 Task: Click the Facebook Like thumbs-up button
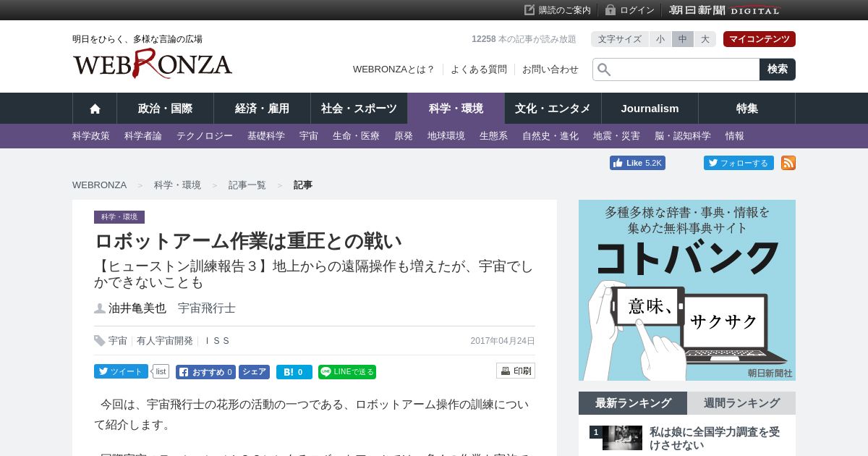click(x=637, y=163)
